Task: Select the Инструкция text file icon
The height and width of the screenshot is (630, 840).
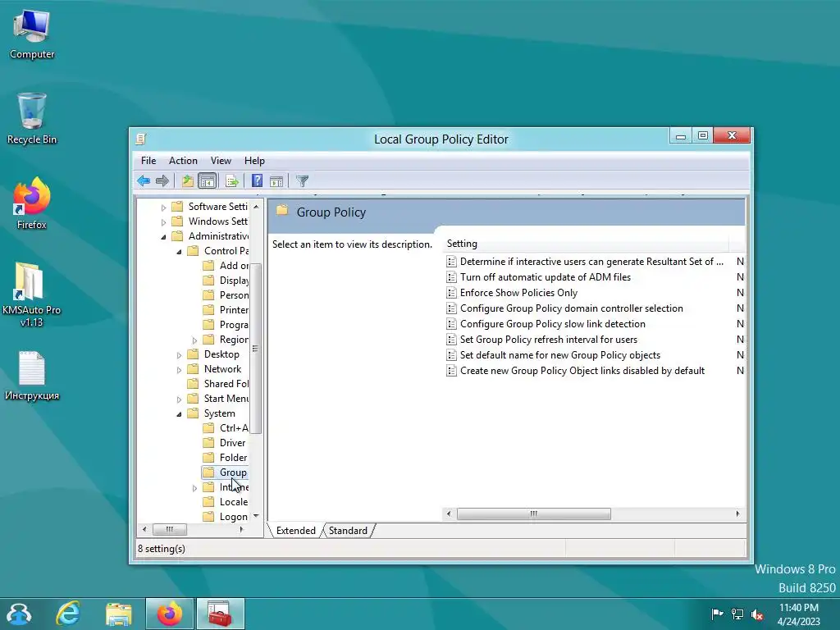Action: 32,376
